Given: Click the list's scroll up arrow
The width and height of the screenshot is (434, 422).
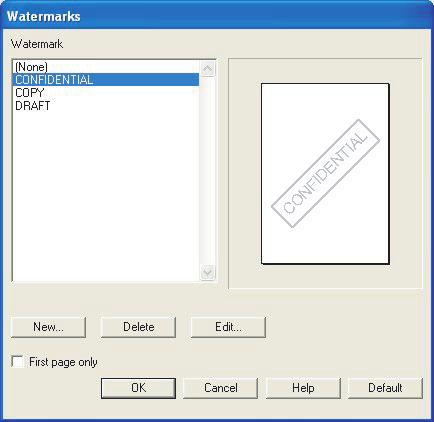Looking at the screenshot, I should 208,69.
